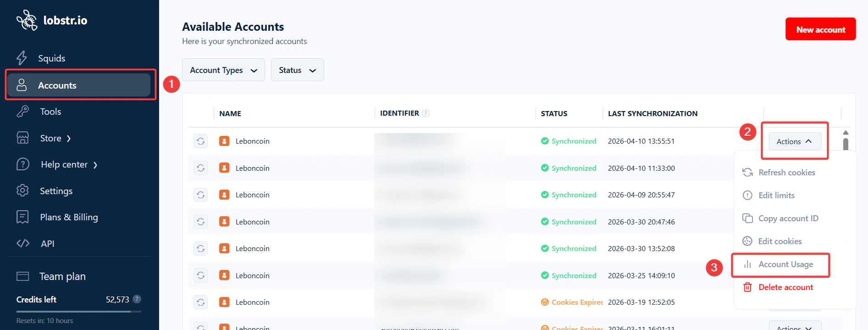The height and width of the screenshot is (330, 868).
Task: Select Accounts in sidebar
Action: tap(79, 85)
